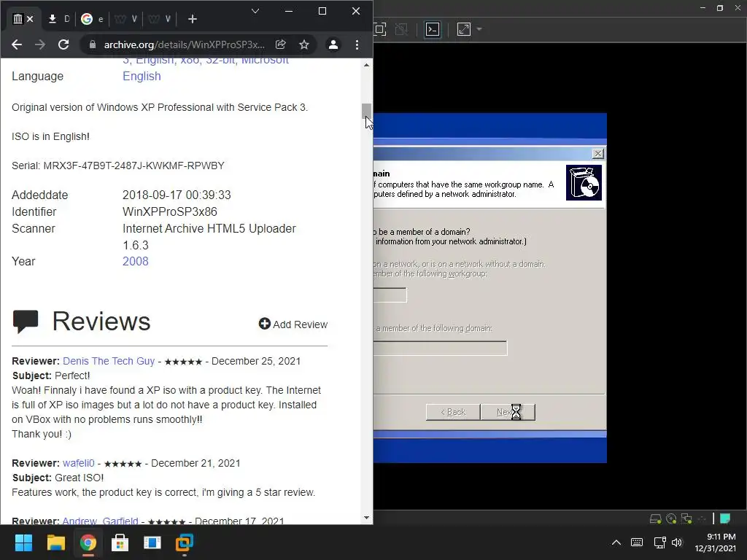Switch to the Google tab
The height and width of the screenshot is (560, 747).
coord(92,19)
